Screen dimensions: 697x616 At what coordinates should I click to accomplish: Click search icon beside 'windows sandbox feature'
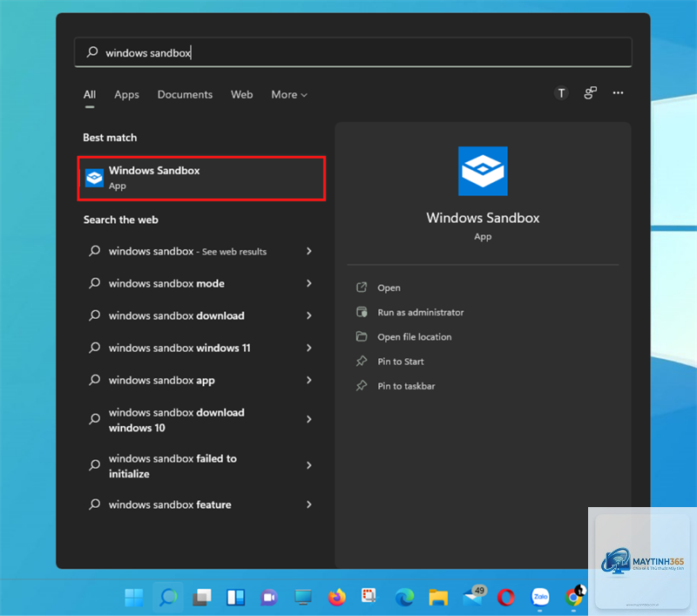point(94,504)
